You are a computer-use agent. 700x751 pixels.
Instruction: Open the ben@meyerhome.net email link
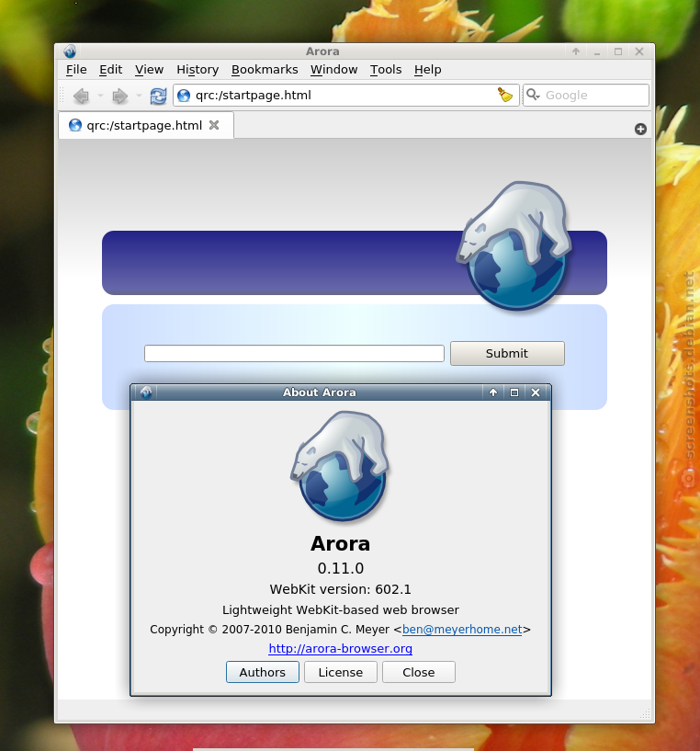click(x=462, y=630)
